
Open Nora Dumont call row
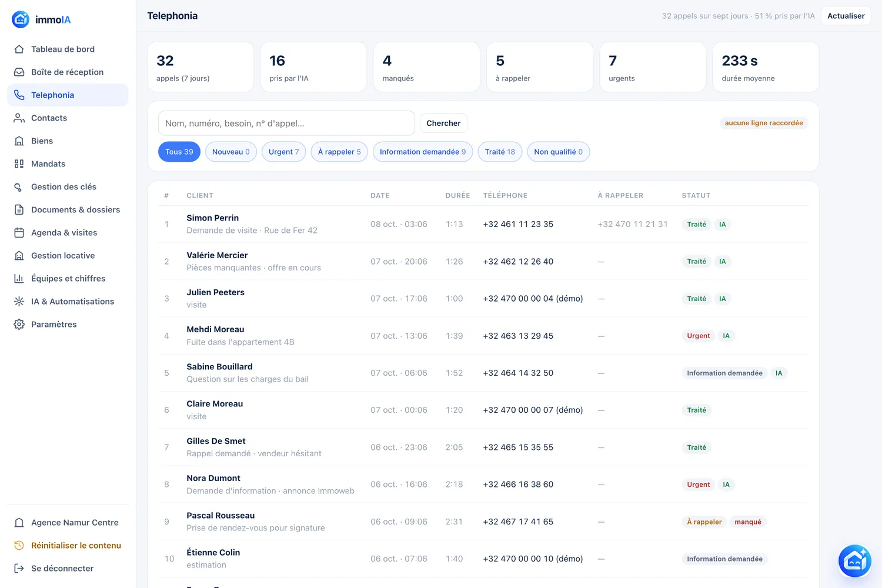pos(483,485)
